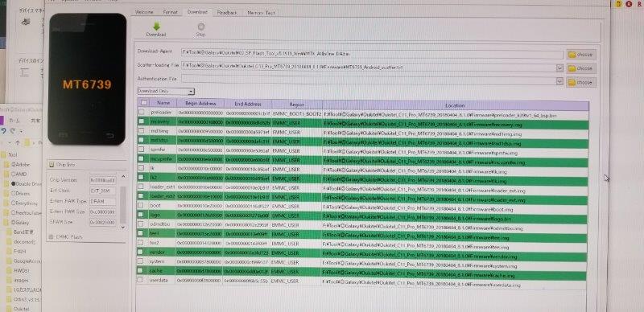Toggle the lk row checkbox
644x312 pixels.
(x=142, y=168)
